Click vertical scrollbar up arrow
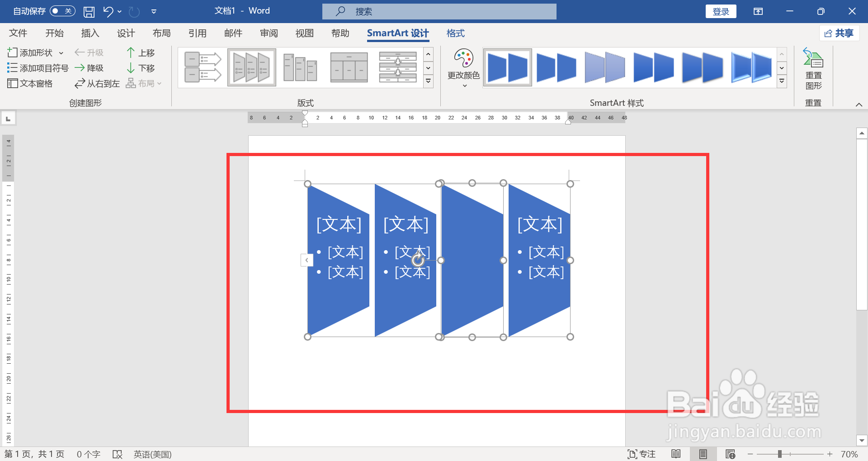Viewport: 868px width, 461px height. tap(862, 133)
